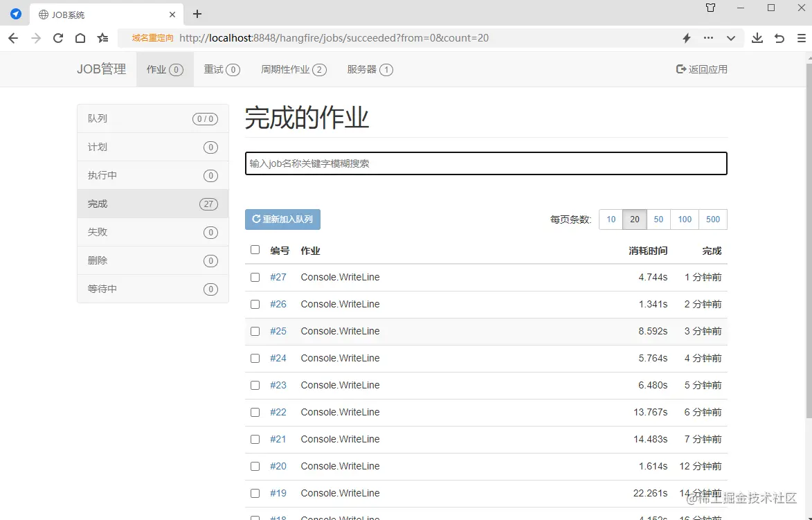Image resolution: width=812 pixels, height=520 pixels.
Task: Open job #25 link
Action: 278,331
